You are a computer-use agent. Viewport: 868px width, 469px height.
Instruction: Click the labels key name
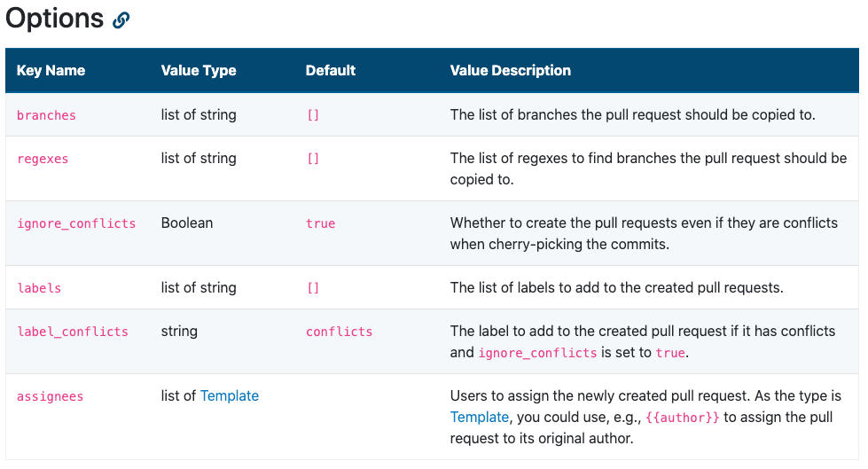pyautogui.click(x=39, y=288)
